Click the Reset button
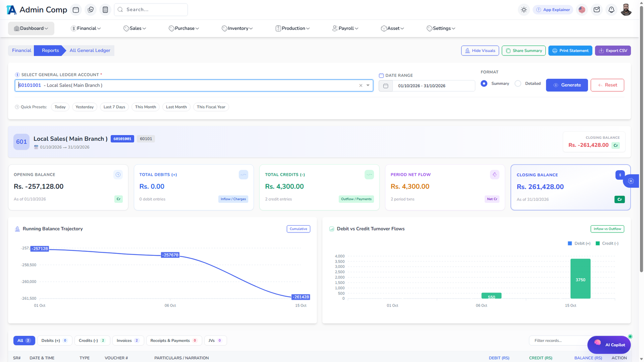Screen dimensions: 644x362 coord(607,85)
